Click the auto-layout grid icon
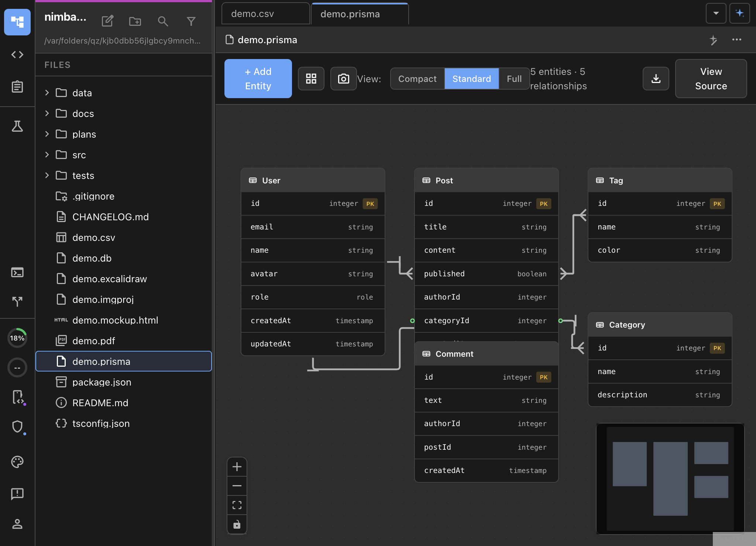The height and width of the screenshot is (546, 756). click(x=311, y=79)
